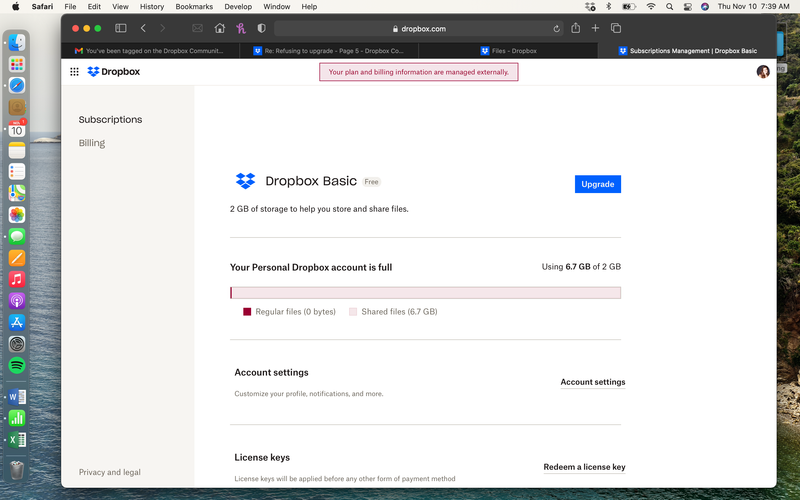Viewport: 800px width, 500px height.
Task: Open Spotlight search in menu bar
Action: point(669,7)
